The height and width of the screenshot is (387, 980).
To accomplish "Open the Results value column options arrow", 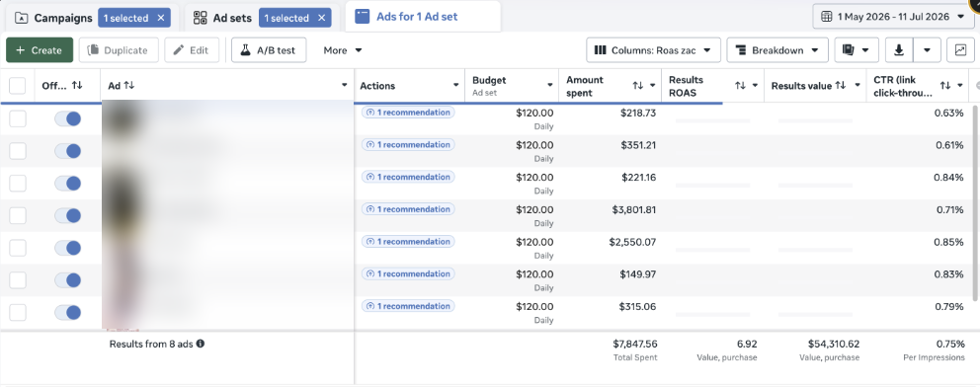I will coord(857,86).
